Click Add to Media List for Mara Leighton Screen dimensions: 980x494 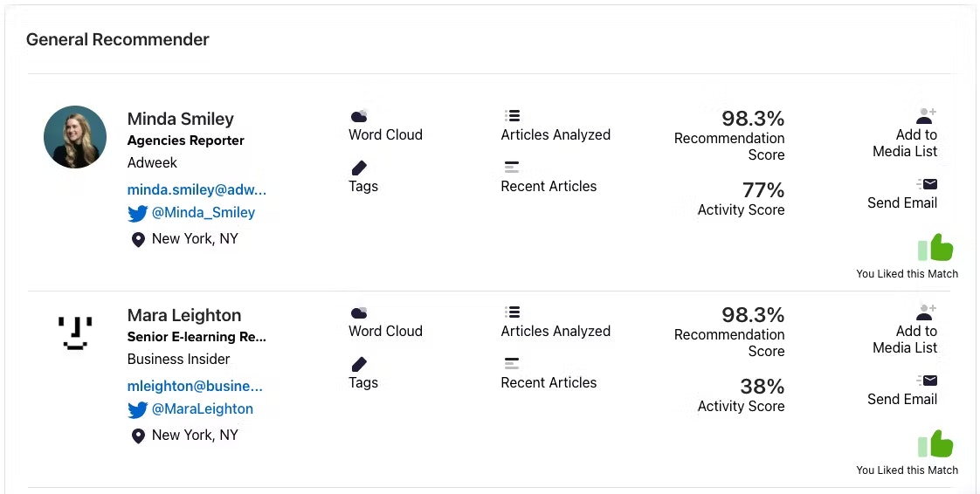click(x=905, y=340)
